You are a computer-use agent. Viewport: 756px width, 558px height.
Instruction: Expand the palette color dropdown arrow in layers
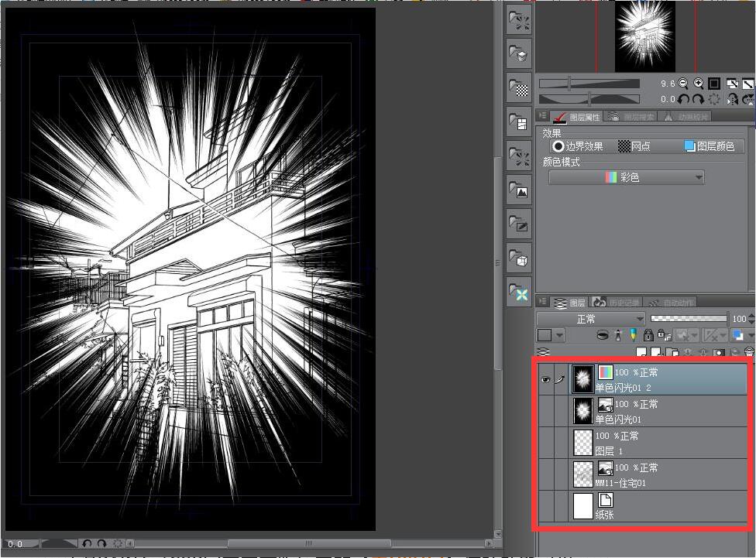[559, 335]
